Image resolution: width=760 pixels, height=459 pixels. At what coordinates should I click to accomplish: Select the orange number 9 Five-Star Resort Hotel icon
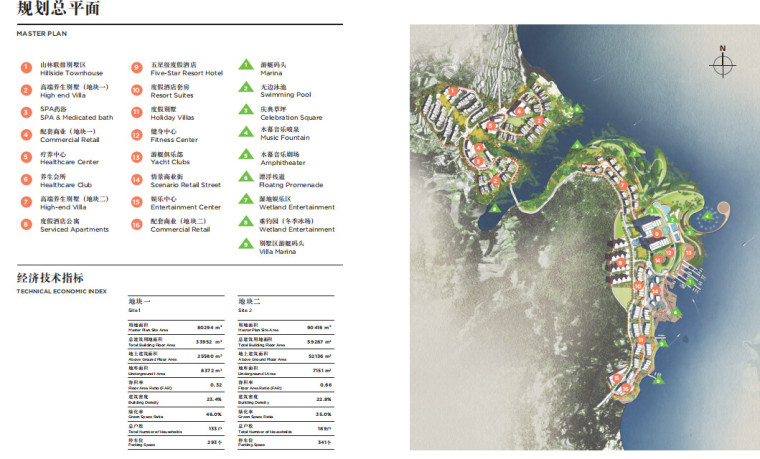click(136, 68)
